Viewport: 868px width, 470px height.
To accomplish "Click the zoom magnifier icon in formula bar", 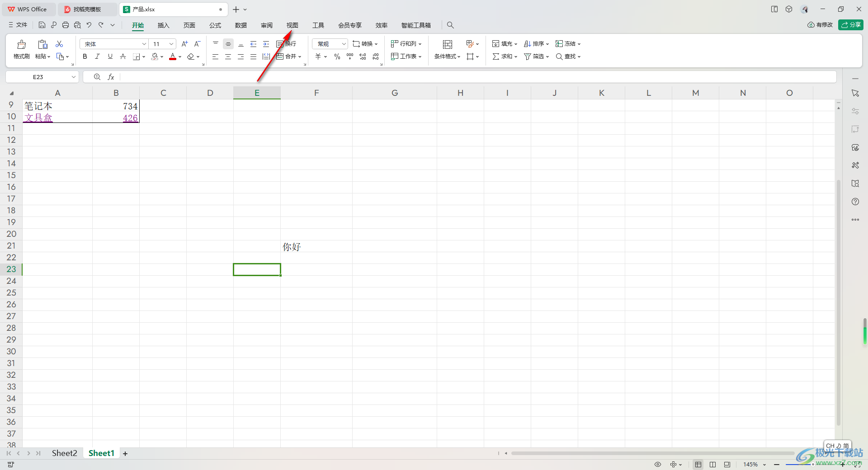I will 97,77.
